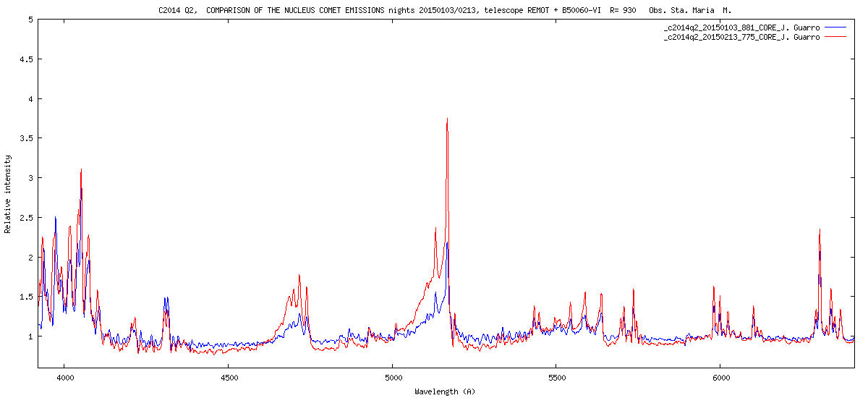
Task: Select legend entry '_c2014q2_20150213_775_CORE_J. Guarro'
Action: tap(741, 37)
